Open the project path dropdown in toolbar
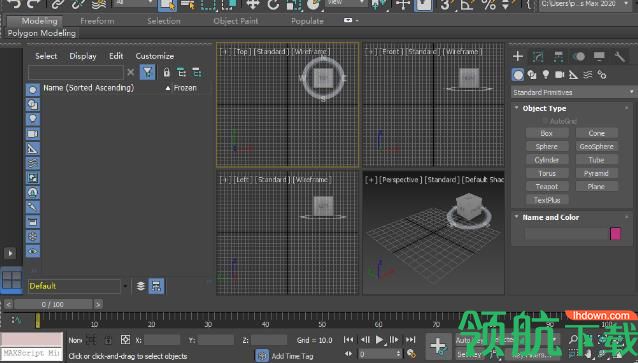This screenshot has width=638, height=363. (x=586, y=4)
